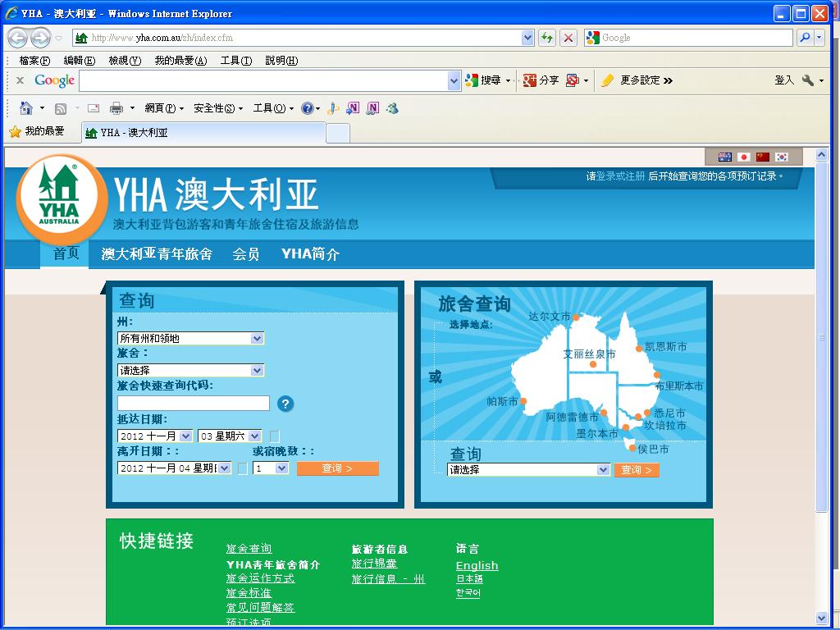Click the RSS feeds icon

[x=61, y=109]
